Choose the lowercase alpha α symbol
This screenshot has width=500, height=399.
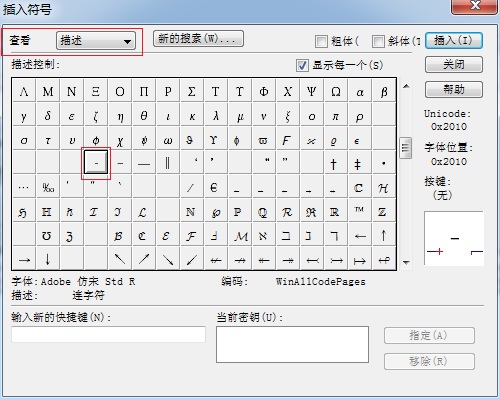[360, 91]
